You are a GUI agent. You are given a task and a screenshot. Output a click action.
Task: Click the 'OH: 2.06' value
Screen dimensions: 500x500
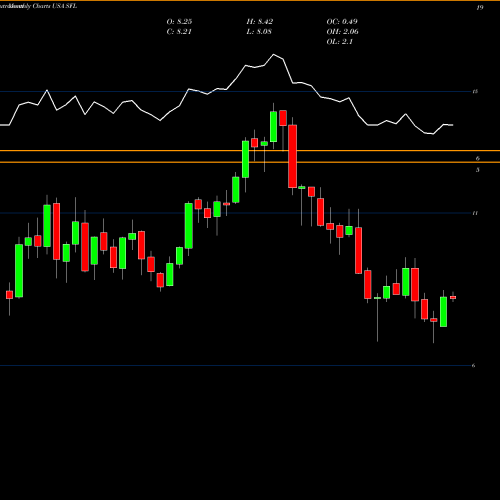(x=342, y=32)
